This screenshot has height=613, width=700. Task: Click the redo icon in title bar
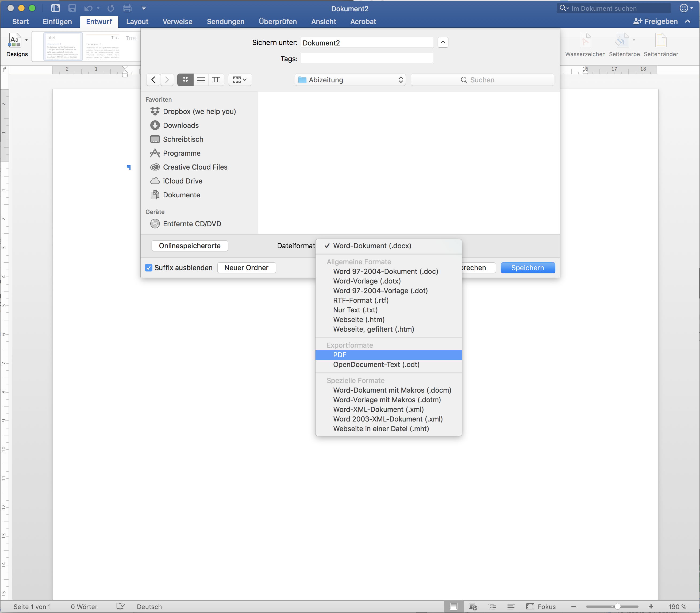coord(110,8)
